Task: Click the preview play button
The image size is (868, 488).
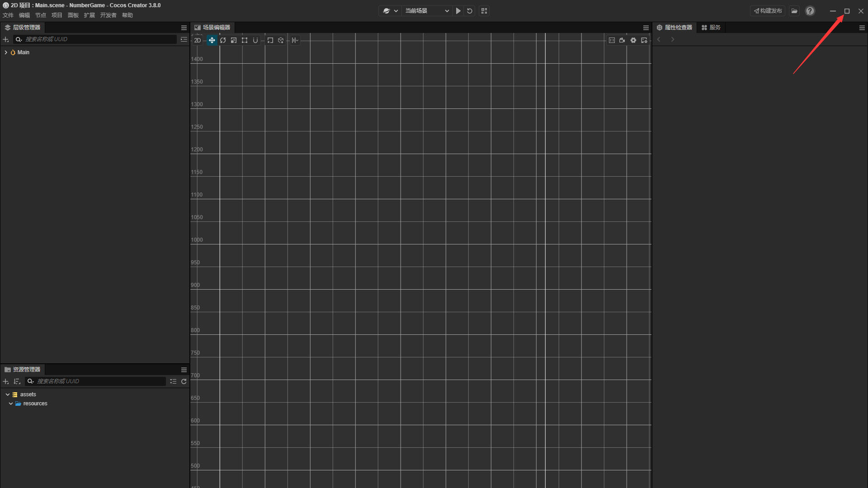Action: point(458,11)
